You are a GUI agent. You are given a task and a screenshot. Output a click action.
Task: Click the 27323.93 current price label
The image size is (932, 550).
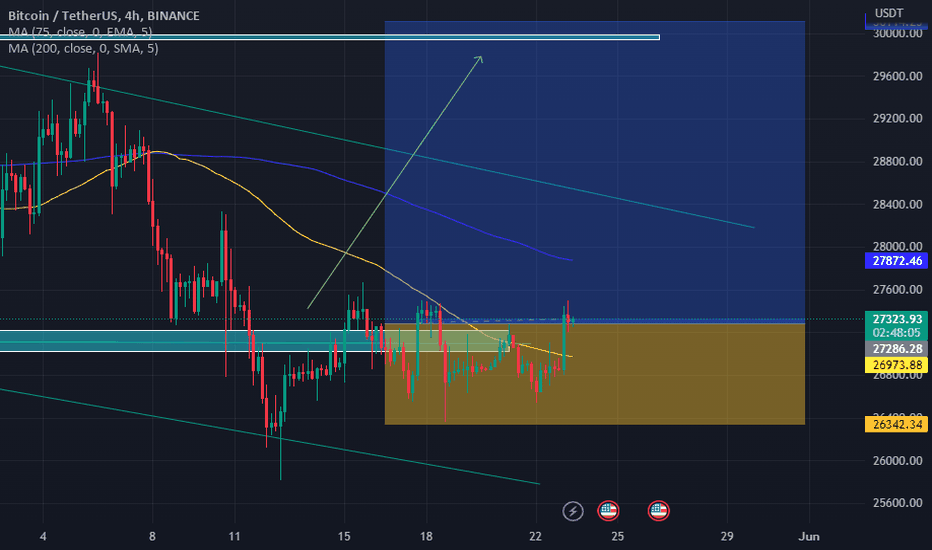[x=897, y=319]
